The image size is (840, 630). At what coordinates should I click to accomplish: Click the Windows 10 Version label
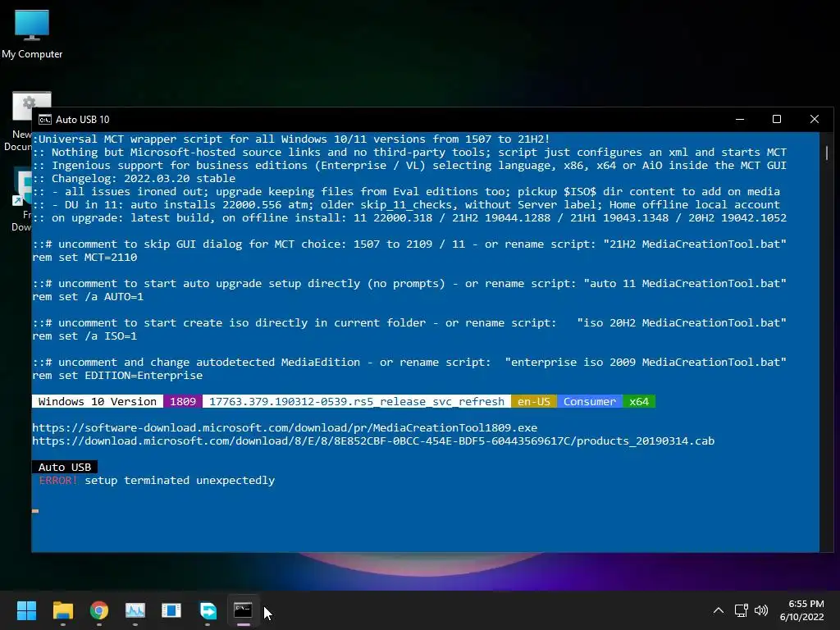(98, 401)
